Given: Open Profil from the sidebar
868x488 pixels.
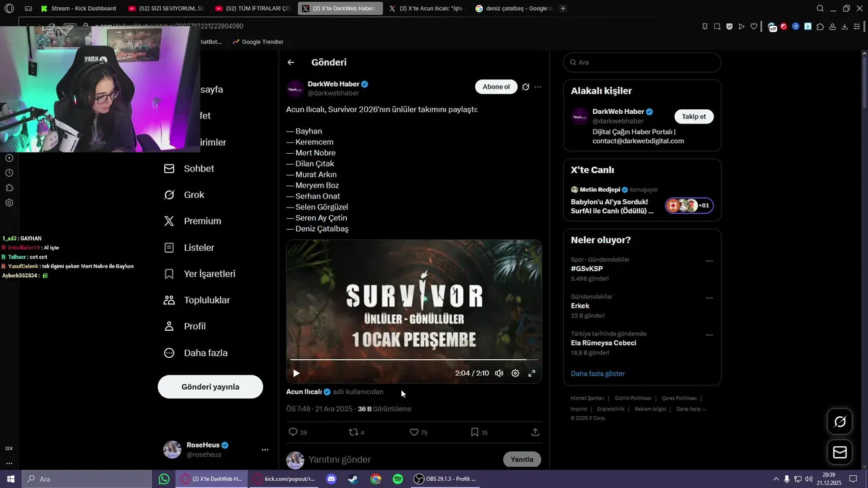Looking at the screenshot, I should pyautogui.click(x=185, y=326).
